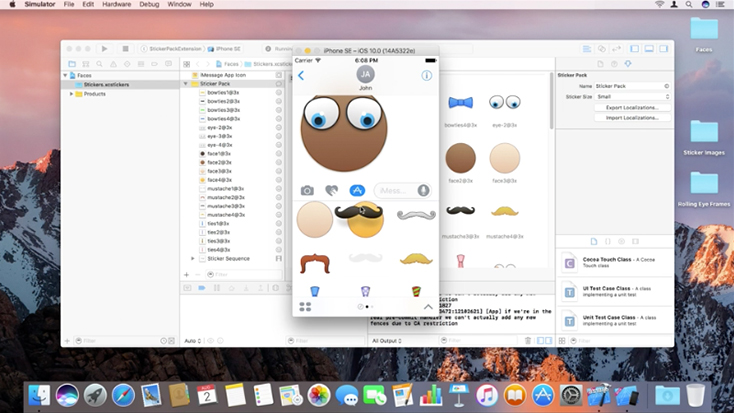The image size is (734, 413).
Task: Open the Sticker Size dropdown
Action: pos(632,97)
